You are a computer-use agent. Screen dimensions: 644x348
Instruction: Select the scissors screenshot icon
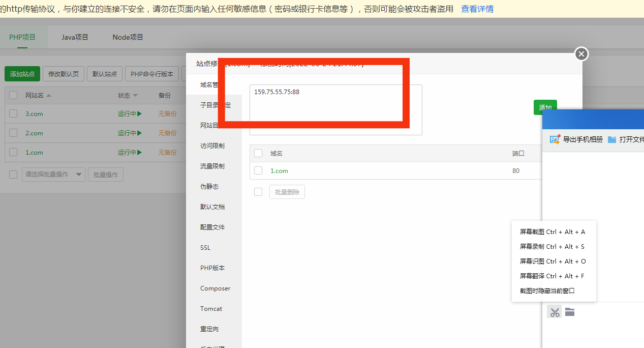[554, 312]
